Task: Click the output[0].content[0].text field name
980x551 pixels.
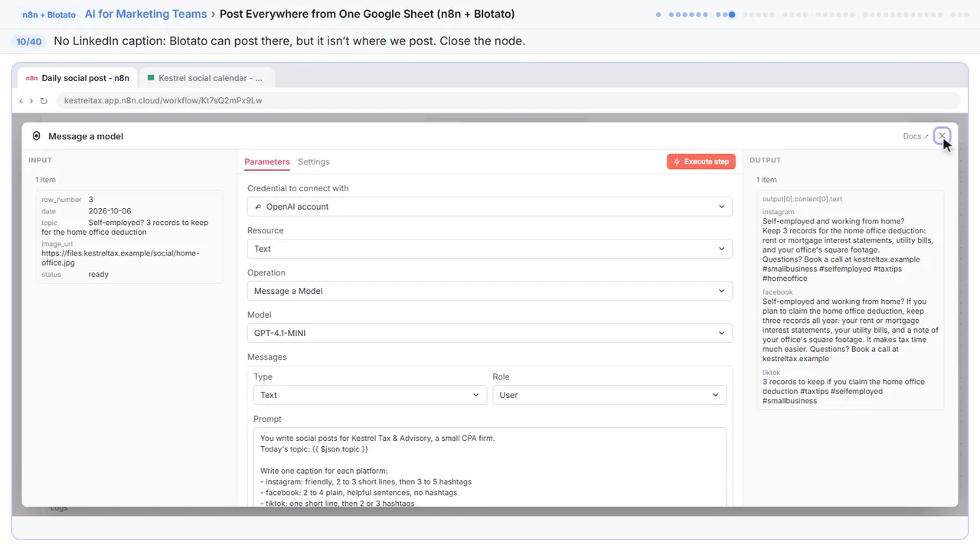Action: [802, 199]
